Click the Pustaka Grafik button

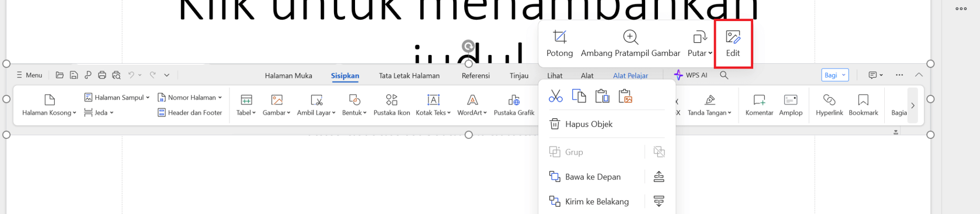(x=514, y=105)
